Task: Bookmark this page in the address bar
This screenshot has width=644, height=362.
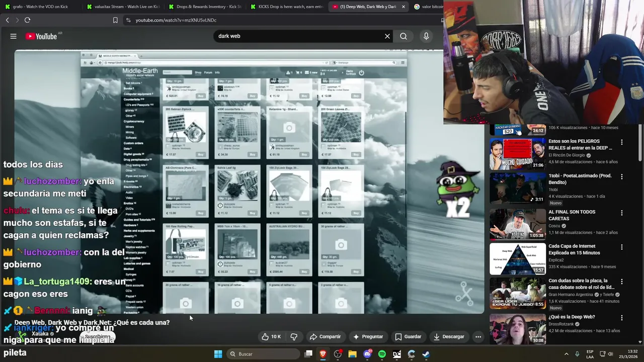Action: (115, 20)
